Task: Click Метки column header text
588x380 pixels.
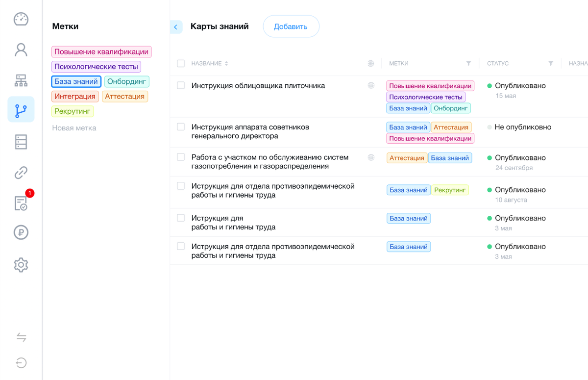Action: [399, 63]
